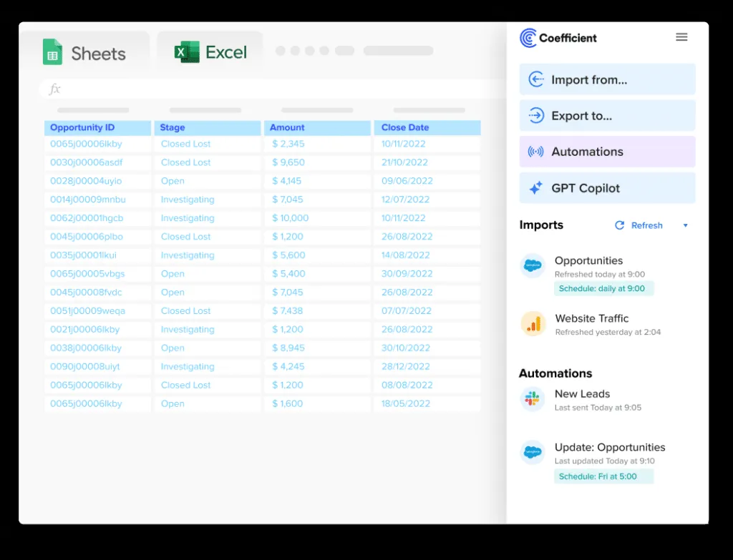Click the circular refresh arrow icon
The width and height of the screenshot is (733, 560).
pos(620,225)
